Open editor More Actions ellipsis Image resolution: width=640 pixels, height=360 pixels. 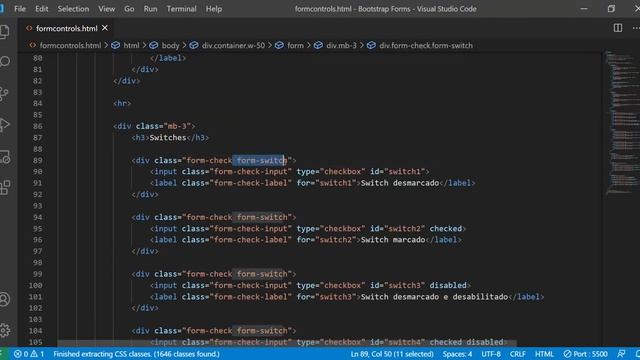point(636,28)
